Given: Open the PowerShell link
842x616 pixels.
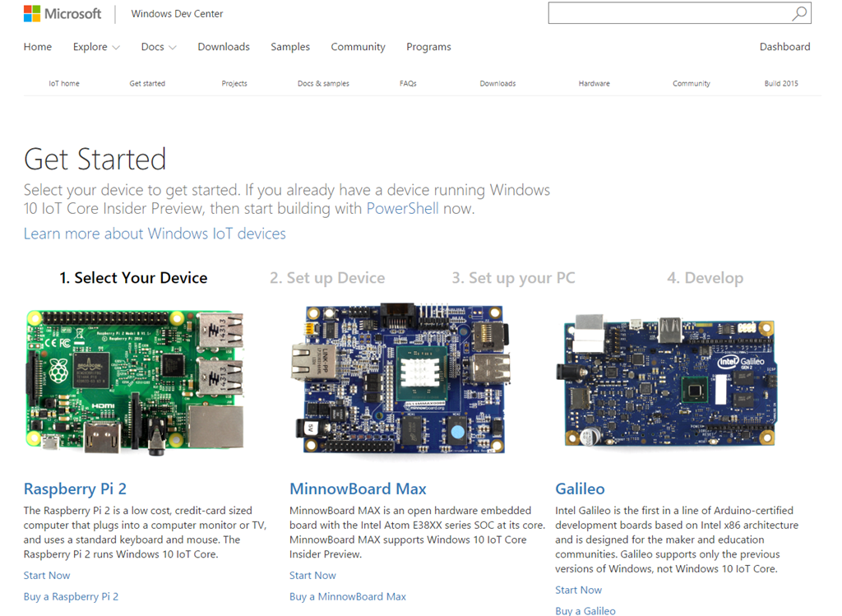Looking at the screenshot, I should [x=402, y=208].
